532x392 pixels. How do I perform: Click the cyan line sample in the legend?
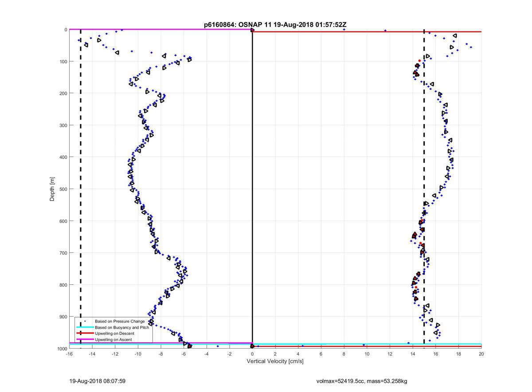point(85,327)
